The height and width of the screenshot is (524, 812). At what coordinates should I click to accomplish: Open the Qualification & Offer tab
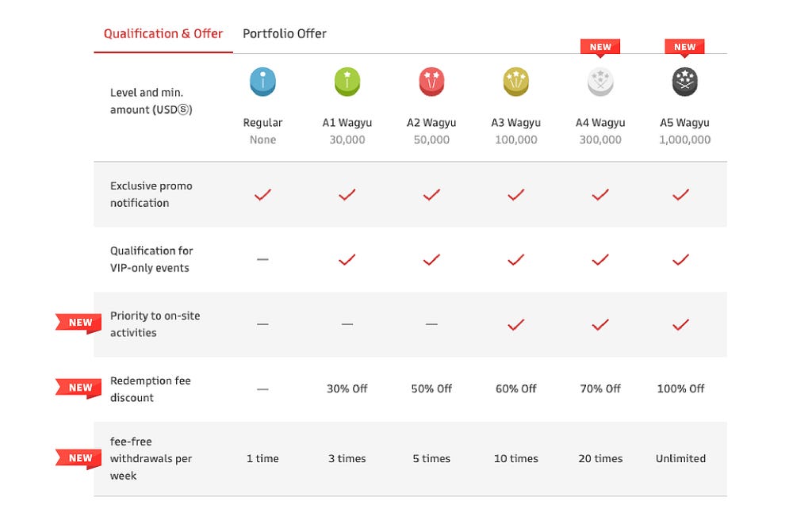click(163, 33)
